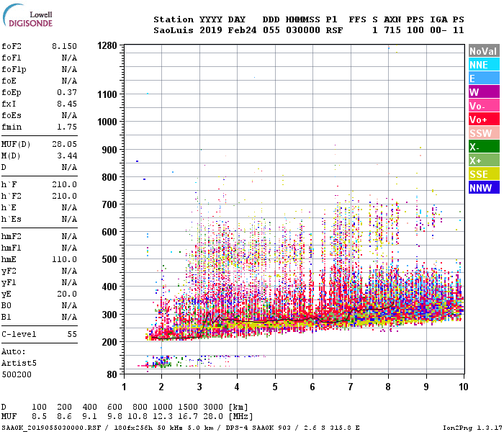This screenshot has width=504, height=432.
Task: Click the foF1 label
Action: [x=12, y=58]
